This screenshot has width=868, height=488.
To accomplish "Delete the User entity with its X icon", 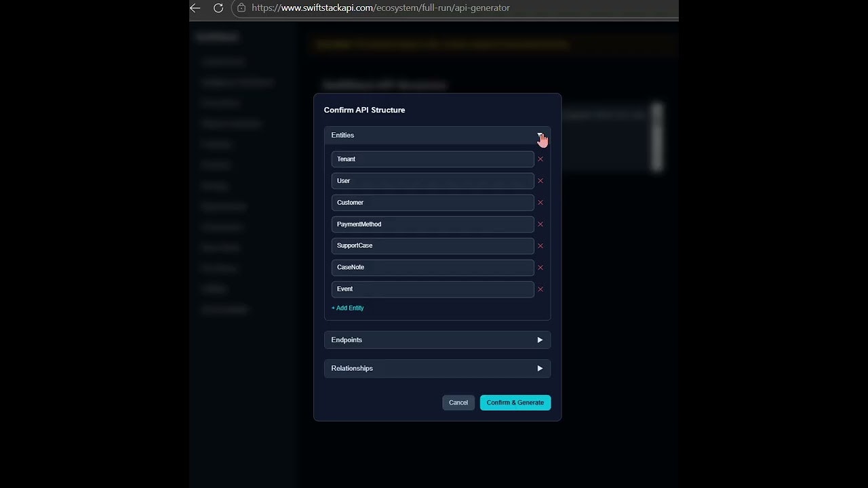I will (x=540, y=180).
